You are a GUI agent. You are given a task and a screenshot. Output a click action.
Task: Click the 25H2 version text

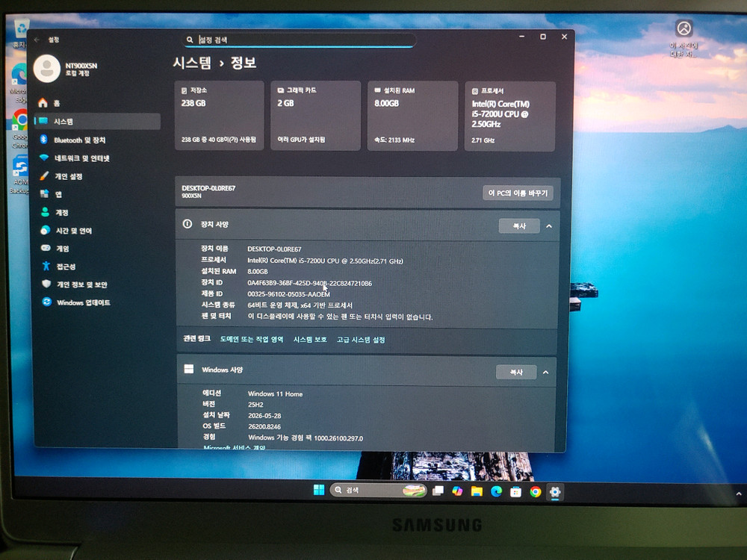255,405
